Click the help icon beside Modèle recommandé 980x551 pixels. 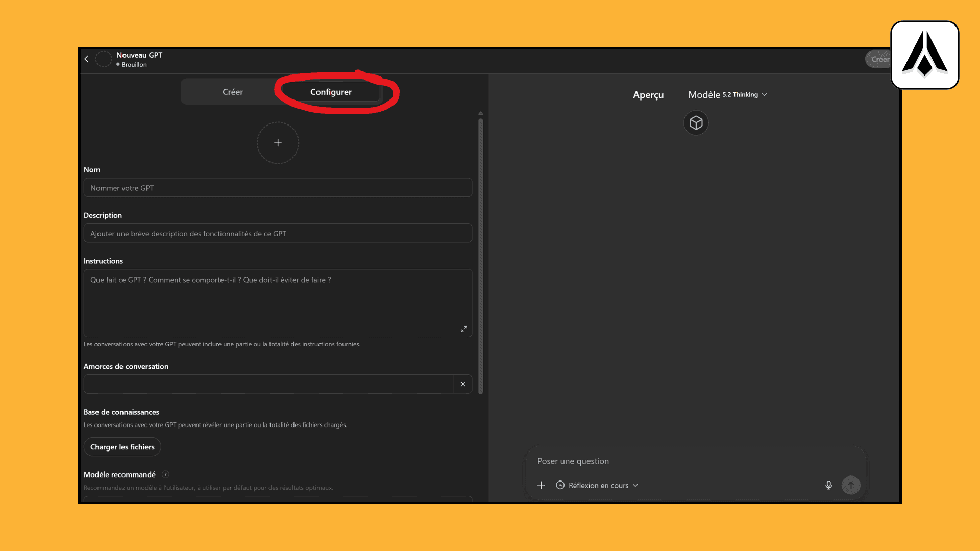165,474
